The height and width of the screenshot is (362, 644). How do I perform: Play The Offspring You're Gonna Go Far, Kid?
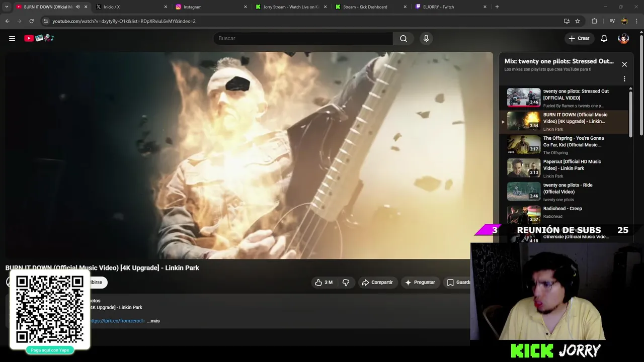(563, 145)
